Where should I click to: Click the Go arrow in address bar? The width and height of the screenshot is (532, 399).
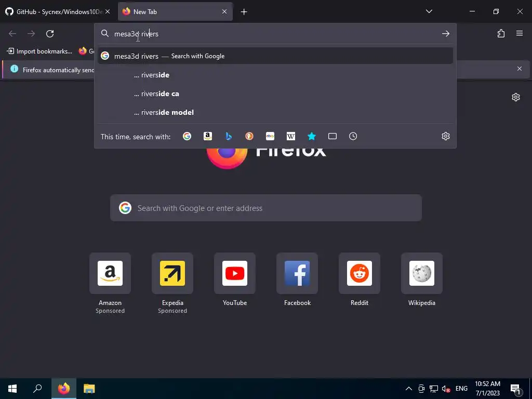445,34
